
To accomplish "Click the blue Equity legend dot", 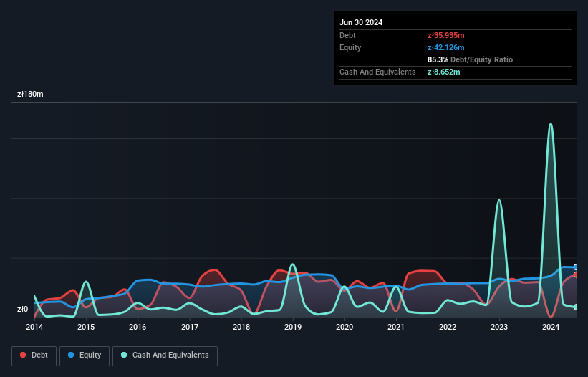I will (x=71, y=355).
